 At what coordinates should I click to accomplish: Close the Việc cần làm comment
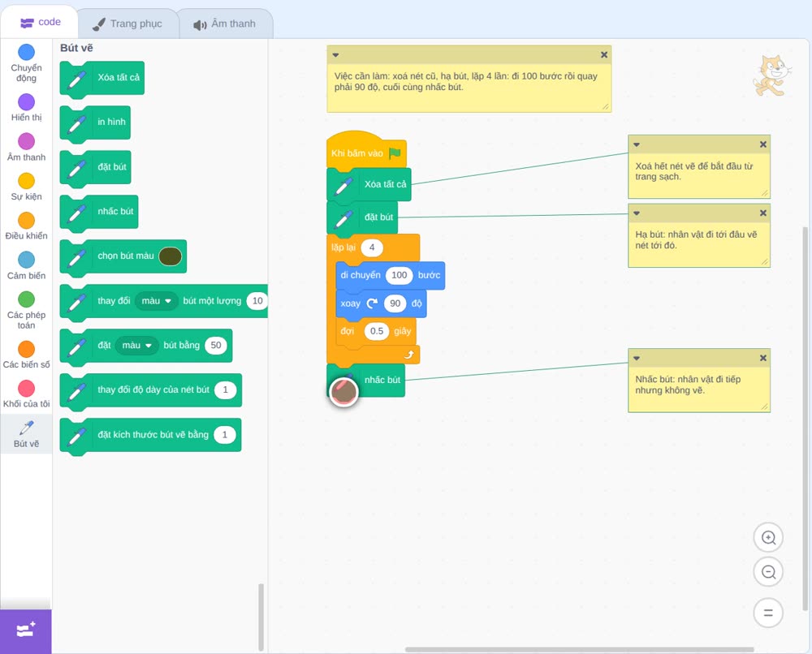point(604,55)
